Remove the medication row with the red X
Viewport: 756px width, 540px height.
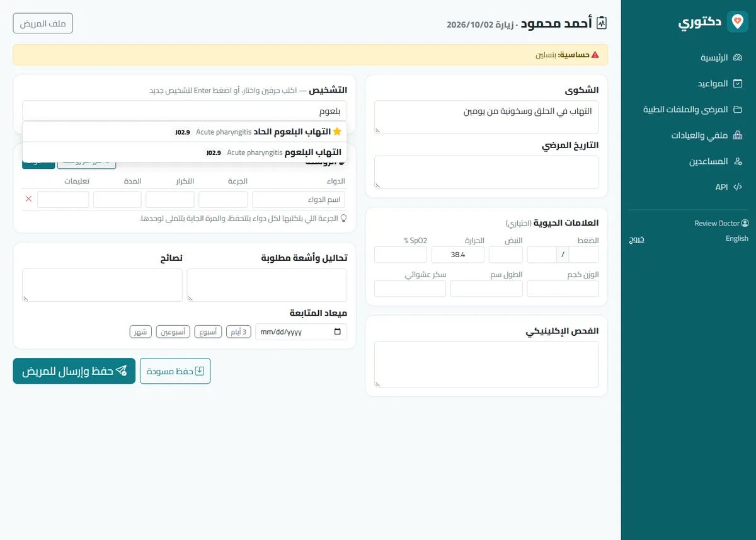[x=28, y=199]
